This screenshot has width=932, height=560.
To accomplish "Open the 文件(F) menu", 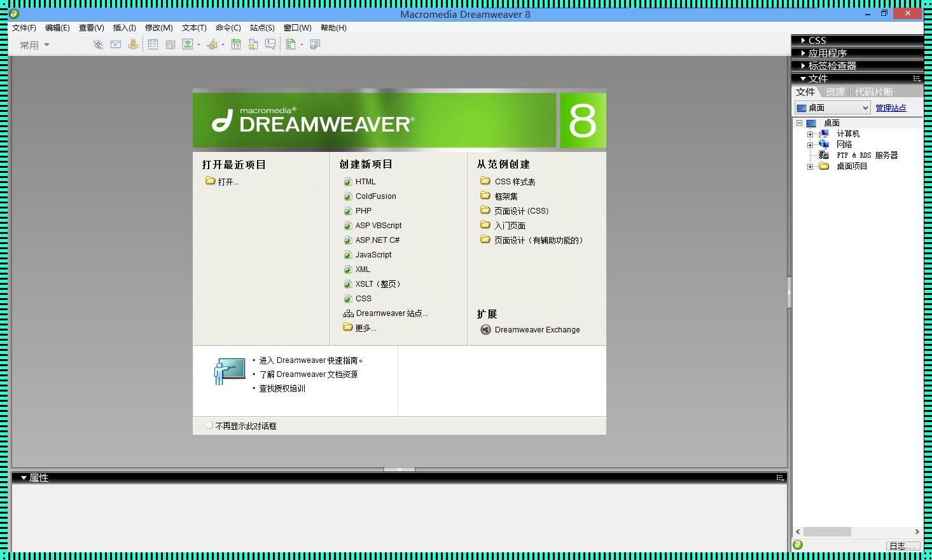I will (24, 28).
